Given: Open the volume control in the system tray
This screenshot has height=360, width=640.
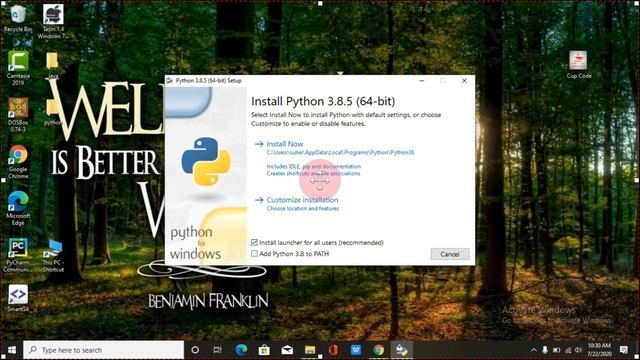Looking at the screenshot, I should click(x=578, y=350).
